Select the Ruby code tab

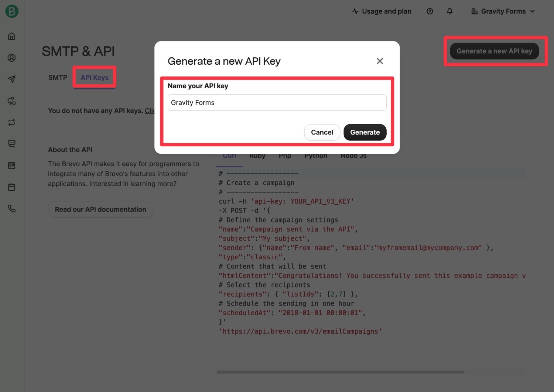click(257, 156)
